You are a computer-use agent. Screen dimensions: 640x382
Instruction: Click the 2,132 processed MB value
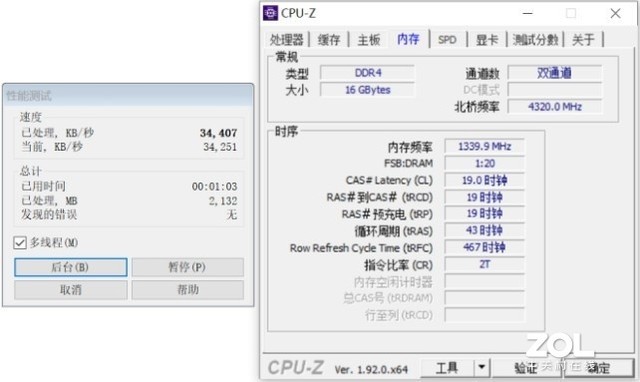point(223,201)
